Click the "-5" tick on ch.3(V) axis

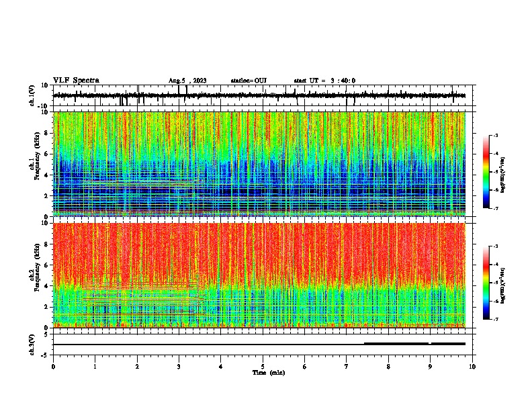(x=45, y=355)
